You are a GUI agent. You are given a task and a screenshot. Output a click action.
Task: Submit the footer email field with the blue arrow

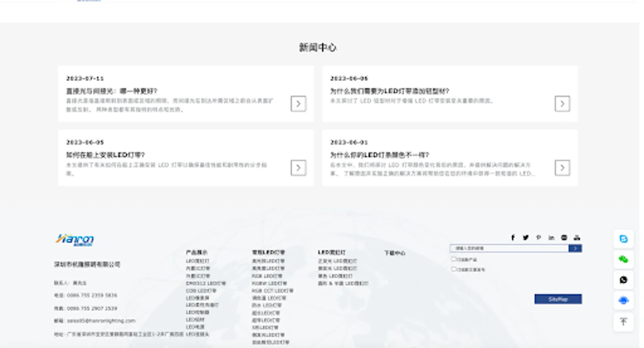tap(575, 248)
